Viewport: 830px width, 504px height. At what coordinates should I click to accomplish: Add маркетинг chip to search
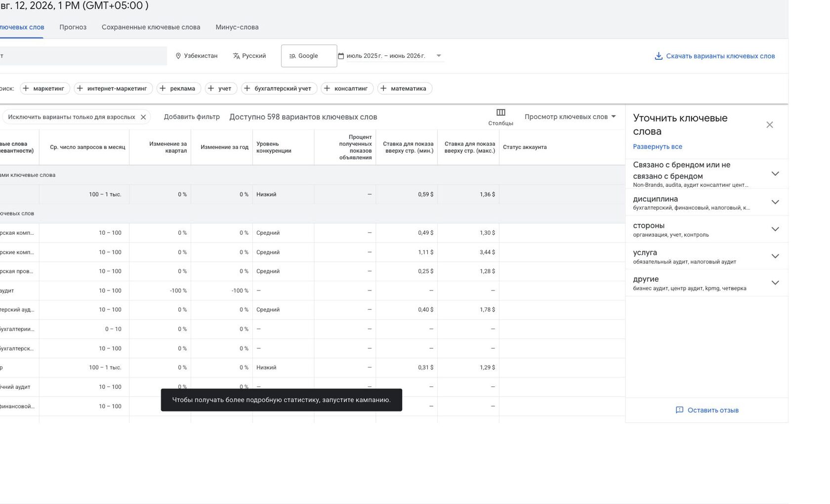click(45, 88)
